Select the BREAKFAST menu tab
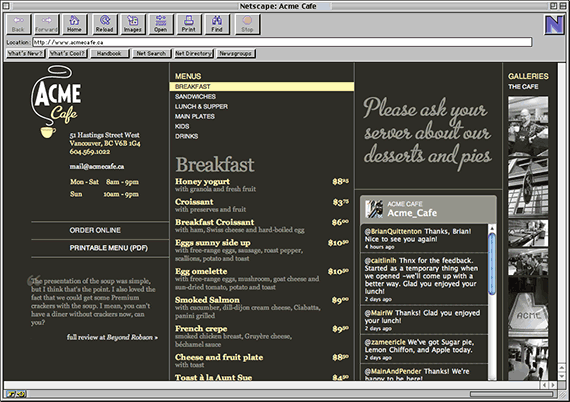The image size is (570, 402). pyautogui.click(x=261, y=87)
